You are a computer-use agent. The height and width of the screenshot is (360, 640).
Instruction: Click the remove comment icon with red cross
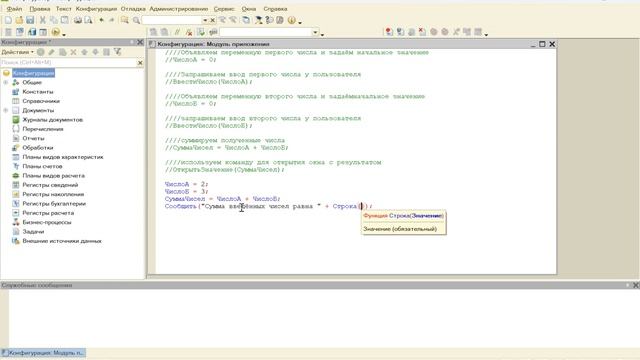[x=189, y=32]
